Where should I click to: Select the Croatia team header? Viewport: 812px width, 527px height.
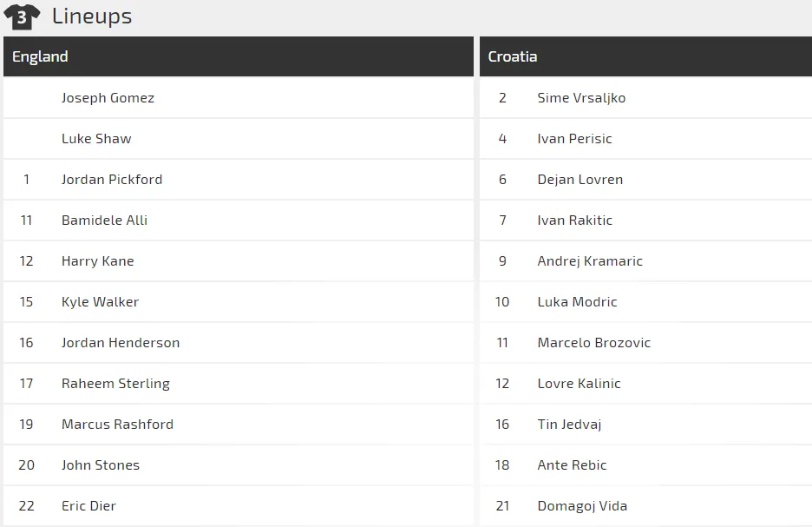[513, 56]
